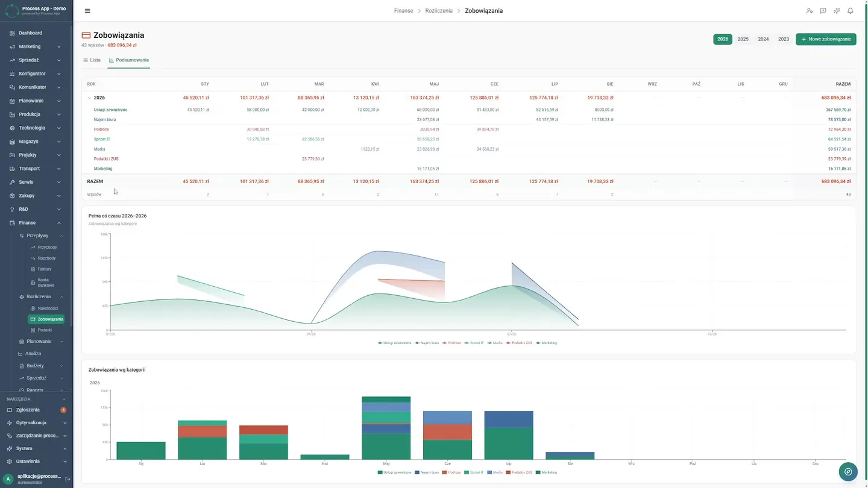The width and height of the screenshot is (868, 488).
Task: Collapse the Rozliczenia subsection
Action: click(41, 296)
